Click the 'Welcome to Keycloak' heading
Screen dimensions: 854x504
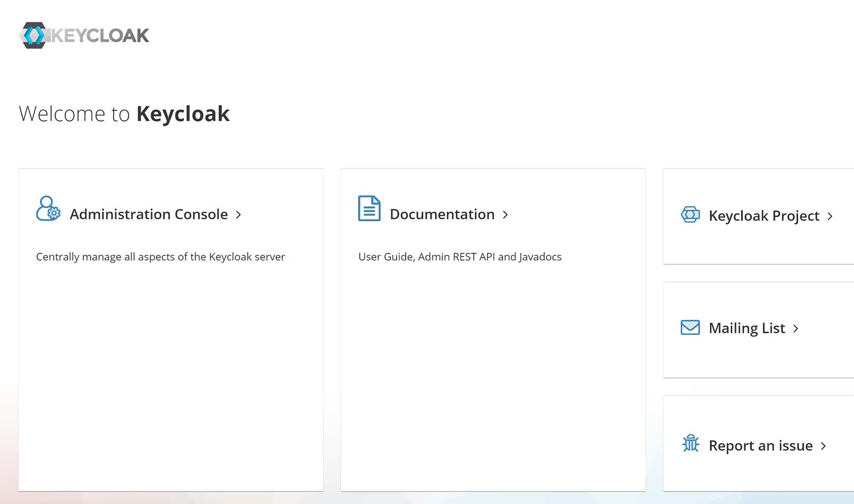click(124, 114)
